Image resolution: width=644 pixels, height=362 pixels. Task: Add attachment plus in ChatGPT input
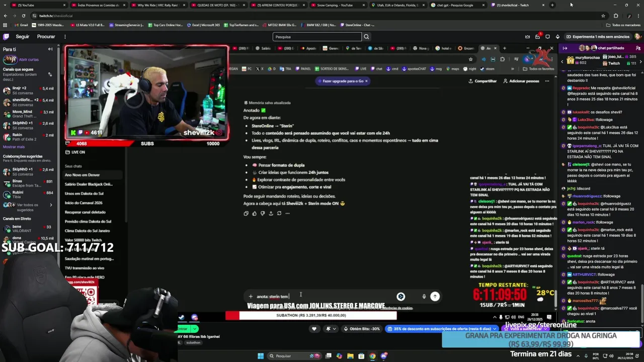point(251,297)
